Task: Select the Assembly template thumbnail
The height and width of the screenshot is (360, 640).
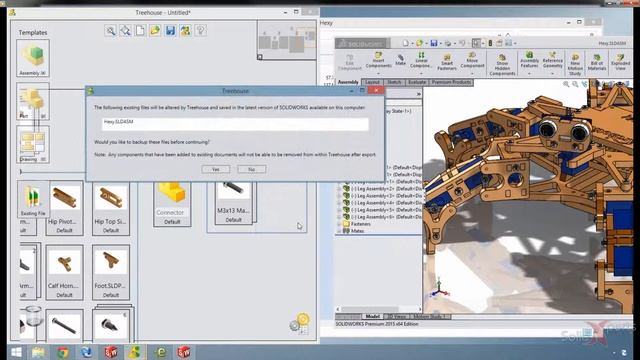Action: coord(33,58)
